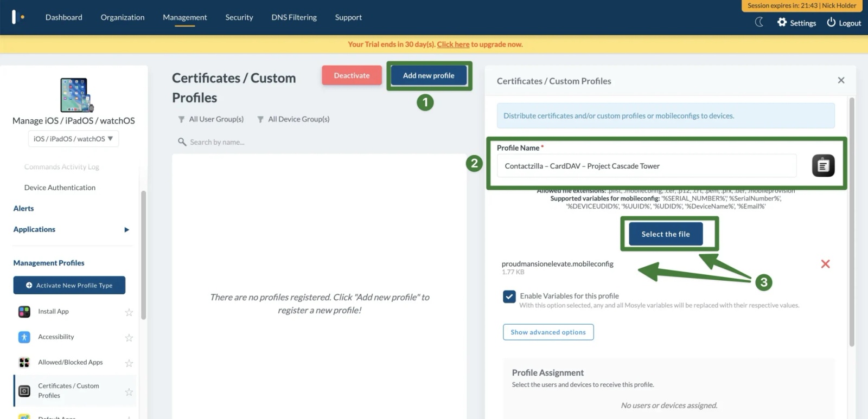Click the Install App profile icon
Screen dimensions: 868x419
[24, 312]
